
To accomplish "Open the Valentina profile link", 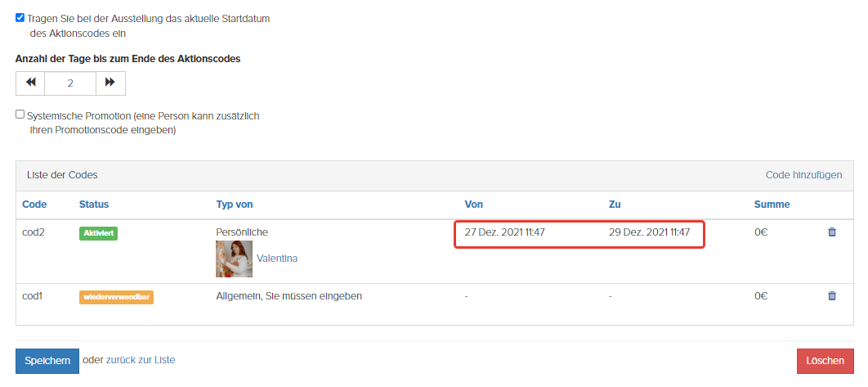I will tap(277, 259).
